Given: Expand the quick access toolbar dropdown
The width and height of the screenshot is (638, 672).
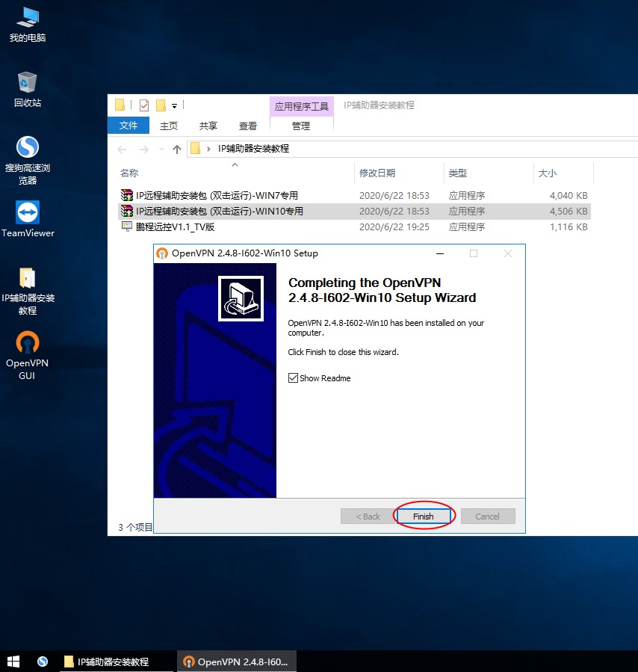Looking at the screenshot, I should [x=174, y=105].
